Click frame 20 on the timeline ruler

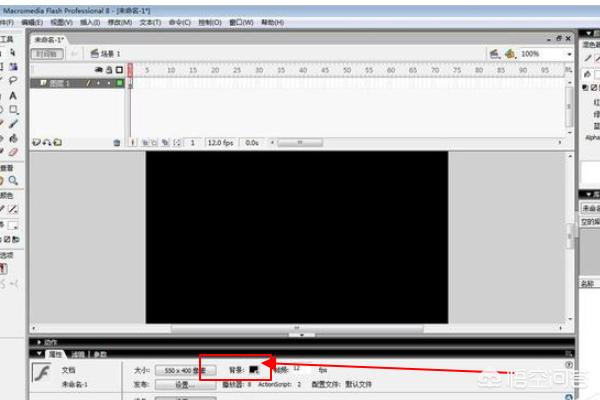[x=214, y=70]
